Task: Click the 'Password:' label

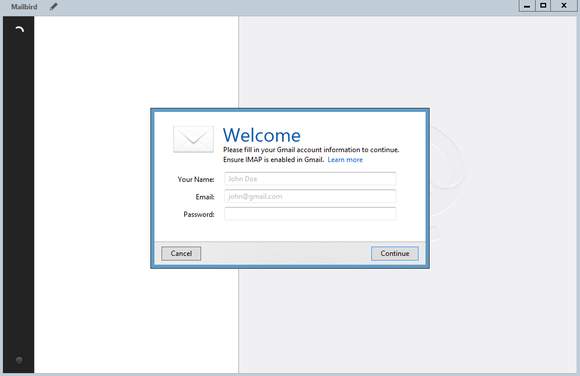Action: point(199,215)
